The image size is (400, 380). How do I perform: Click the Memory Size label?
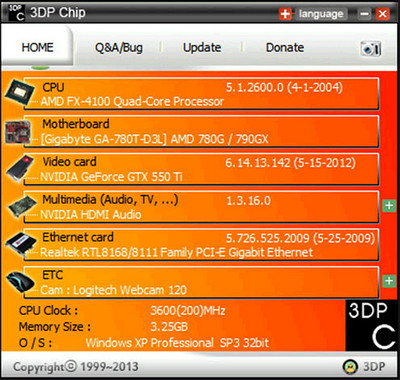pyautogui.click(x=54, y=327)
